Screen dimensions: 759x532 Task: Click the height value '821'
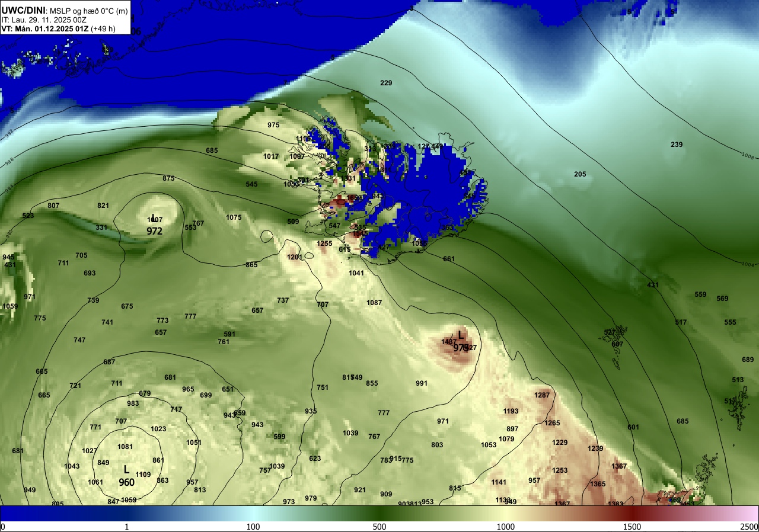pyautogui.click(x=103, y=206)
